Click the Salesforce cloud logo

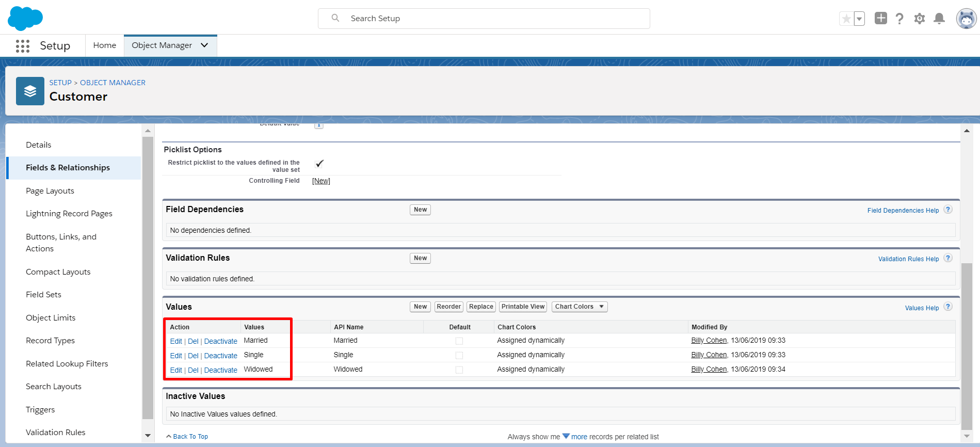pos(25,19)
